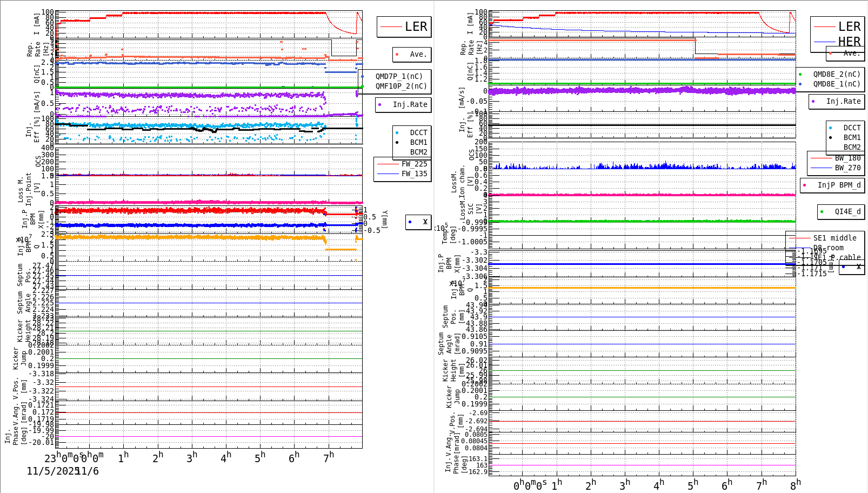Click the blue QMD8E_1(nC) legend dot
This screenshot has height=493, width=868.
tap(802, 83)
